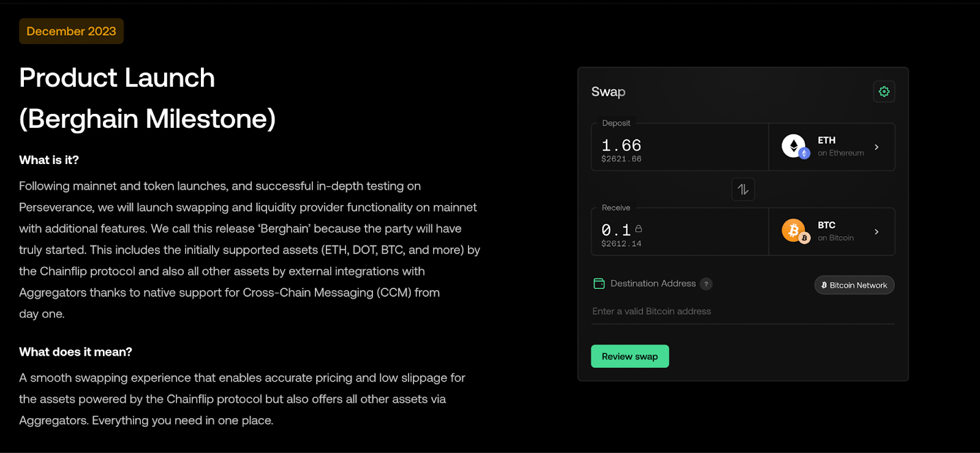Image resolution: width=980 pixels, height=453 pixels.
Task: Click the Swap panel heading
Action: pos(608,92)
